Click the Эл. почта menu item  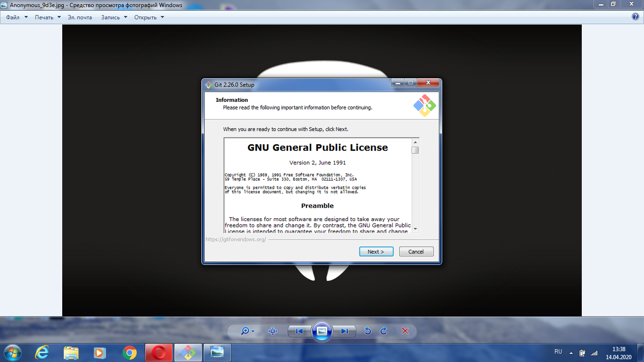click(80, 17)
